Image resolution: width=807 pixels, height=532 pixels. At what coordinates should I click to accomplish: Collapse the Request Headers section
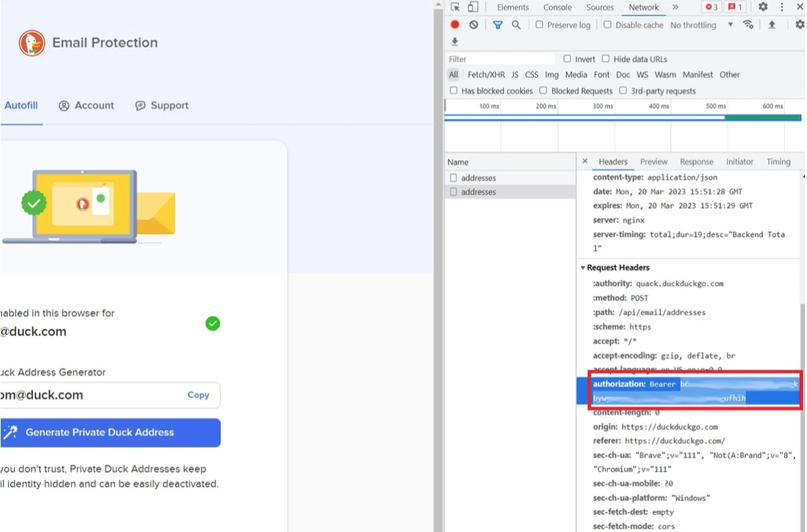[583, 268]
